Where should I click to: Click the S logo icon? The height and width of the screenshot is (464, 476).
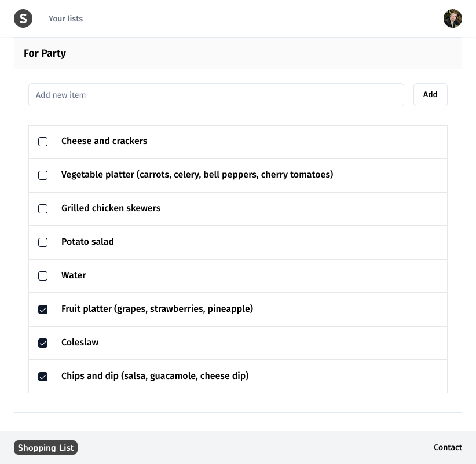(x=23, y=19)
